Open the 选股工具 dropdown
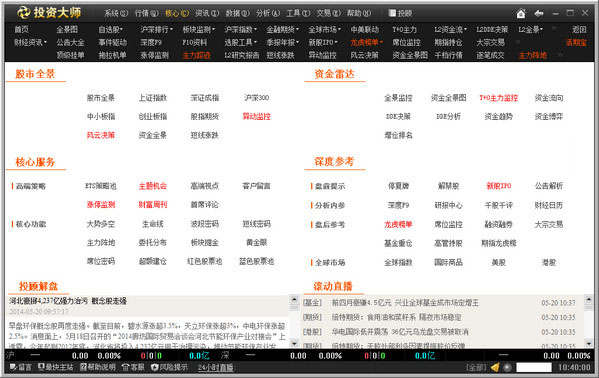This screenshot has height=378, width=599. [x=241, y=42]
